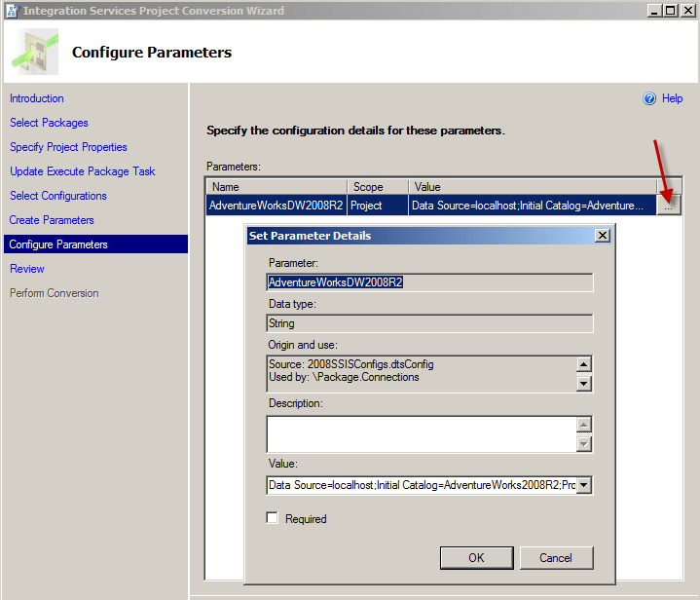700x600 pixels.
Task: Click the Parameter name field
Action: point(429,282)
